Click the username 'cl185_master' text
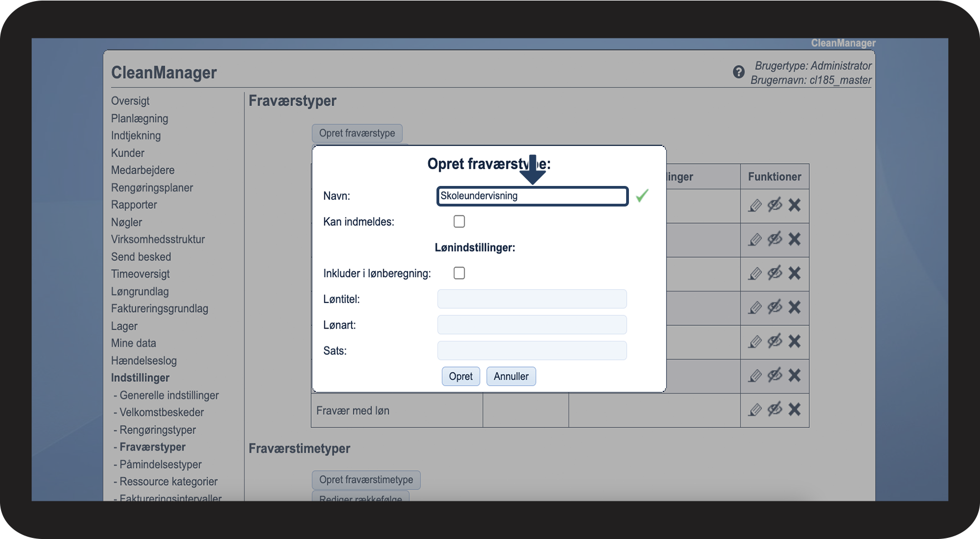 click(x=840, y=80)
